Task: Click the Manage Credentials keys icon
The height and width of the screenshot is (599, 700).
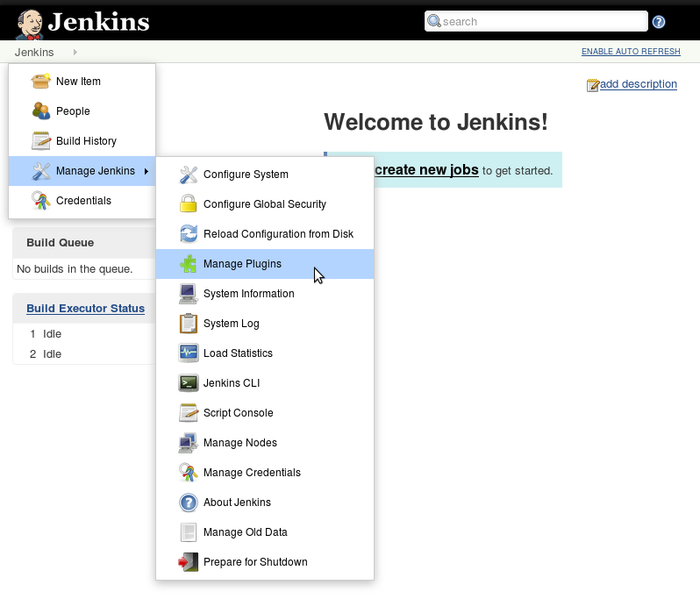Action: tap(188, 472)
